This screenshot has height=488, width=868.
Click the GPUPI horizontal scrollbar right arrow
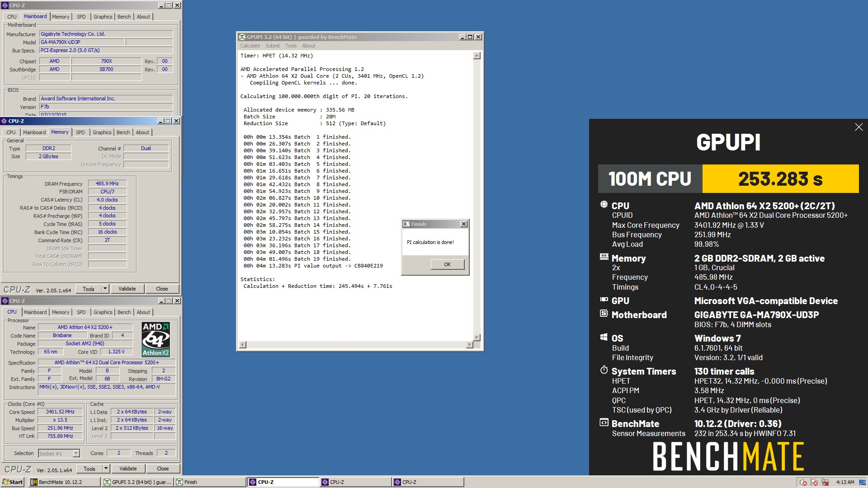(469, 345)
